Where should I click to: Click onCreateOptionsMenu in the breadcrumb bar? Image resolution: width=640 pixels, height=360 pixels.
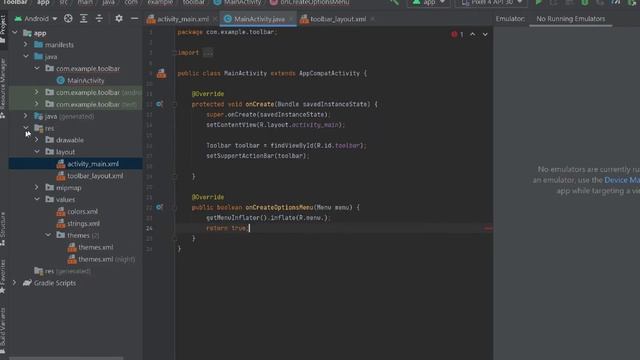(x=310, y=2)
